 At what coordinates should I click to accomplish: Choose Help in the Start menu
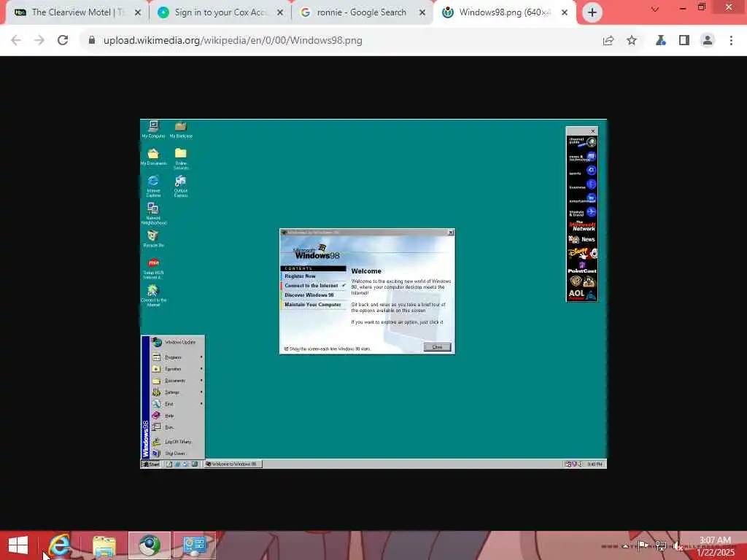pos(177,416)
